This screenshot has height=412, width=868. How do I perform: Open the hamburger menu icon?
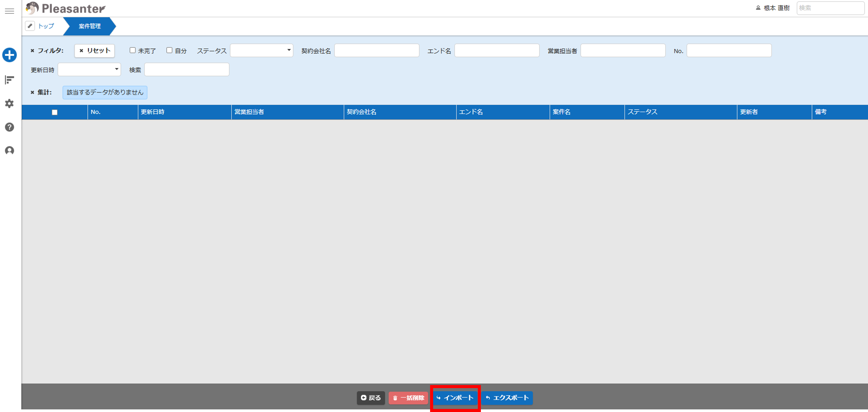tap(9, 11)
